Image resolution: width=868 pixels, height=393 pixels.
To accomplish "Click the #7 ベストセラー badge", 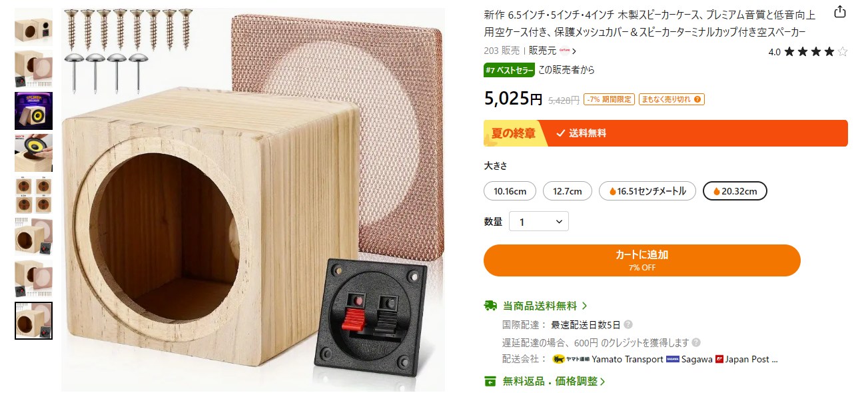I will [x=510, y=70].
